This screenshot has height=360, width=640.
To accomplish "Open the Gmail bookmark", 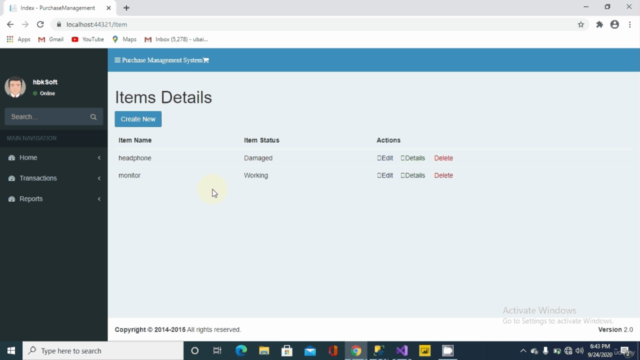I will (x=51, y=39).
